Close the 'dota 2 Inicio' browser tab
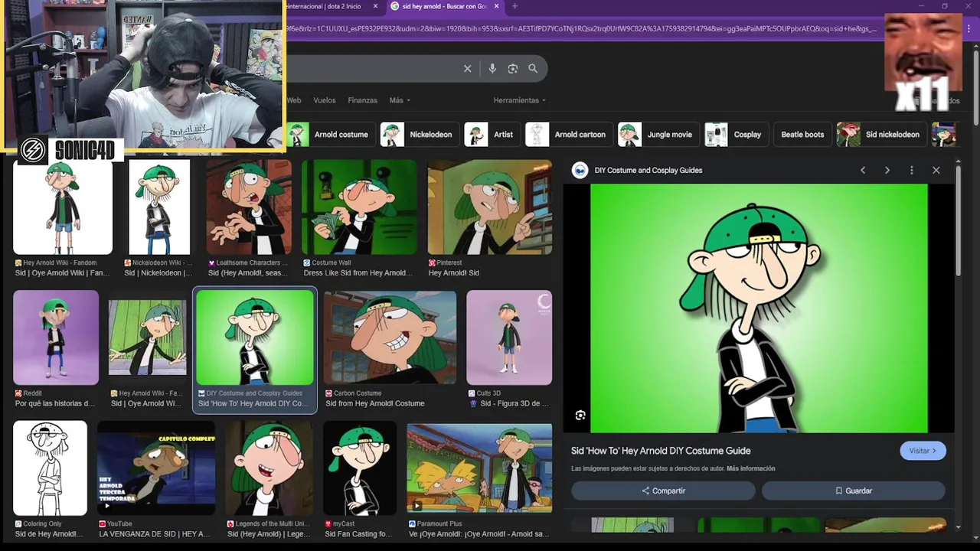980x551 pixels. 375,6
